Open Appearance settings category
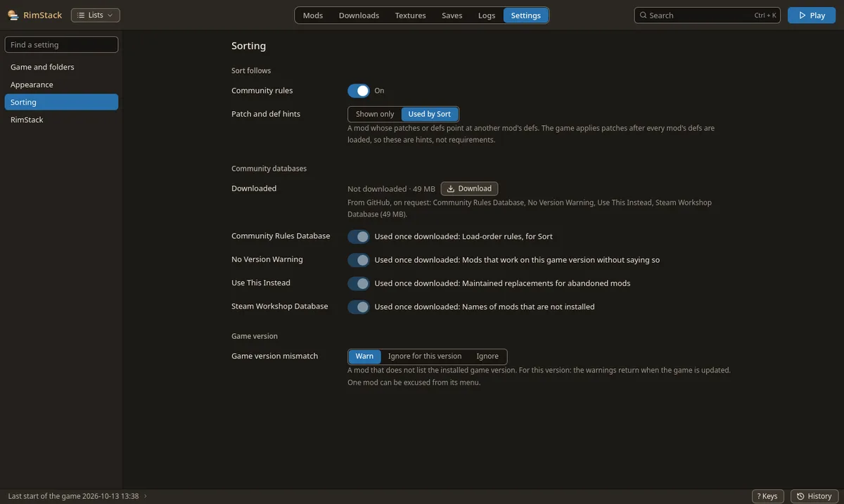This screenshot has height=504, width=844. coord(61,84)
